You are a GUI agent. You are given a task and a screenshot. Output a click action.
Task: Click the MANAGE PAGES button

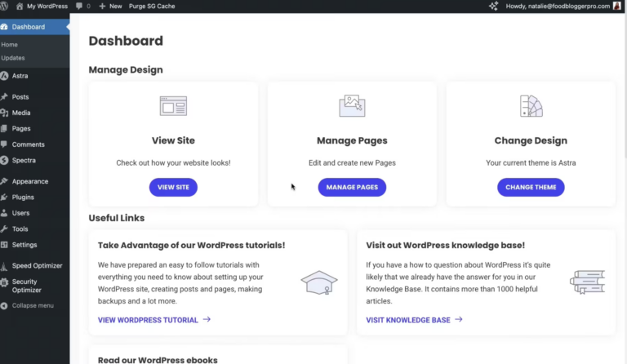[x=352, y=187]
